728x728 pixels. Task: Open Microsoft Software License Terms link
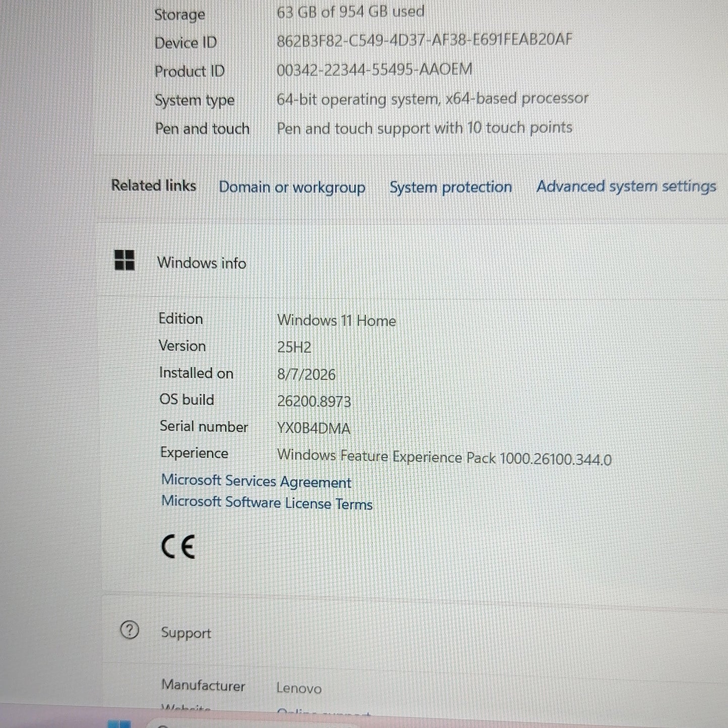click(x=267, y=503)
